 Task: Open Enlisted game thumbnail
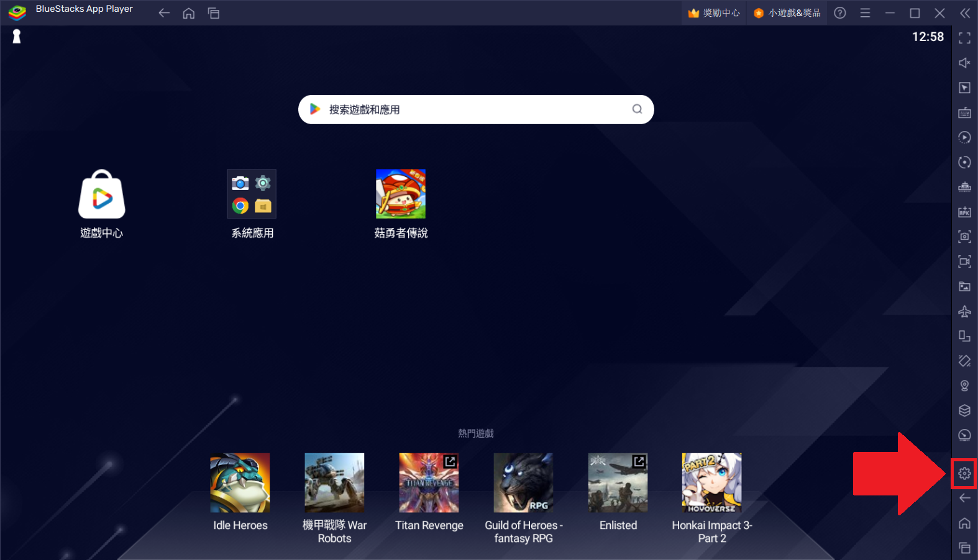pyautogui.click(x=618, y=483)
